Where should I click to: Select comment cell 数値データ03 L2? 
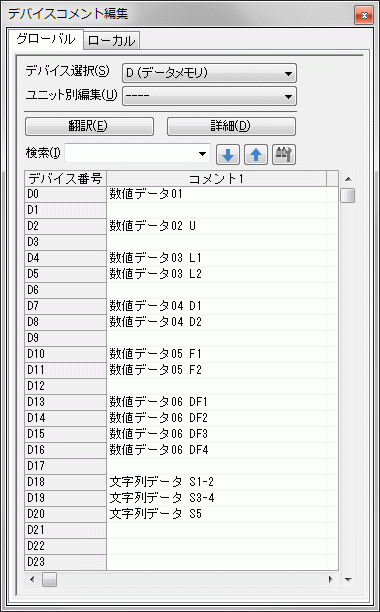(217, 274)
